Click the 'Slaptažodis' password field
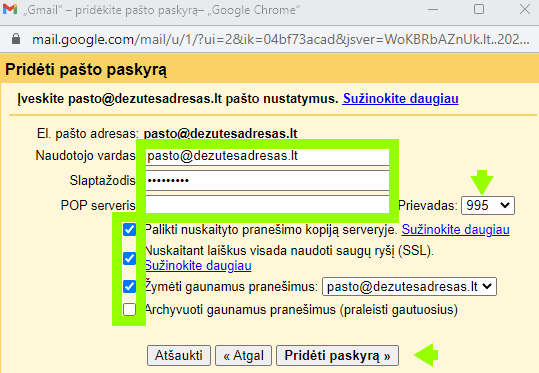539x373 pixels. [x=267, y=181]
